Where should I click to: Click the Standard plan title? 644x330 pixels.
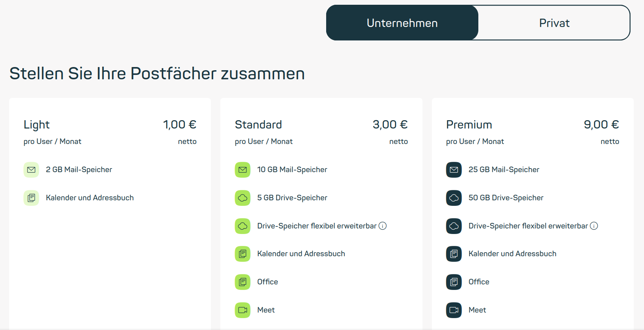[258, 125]
